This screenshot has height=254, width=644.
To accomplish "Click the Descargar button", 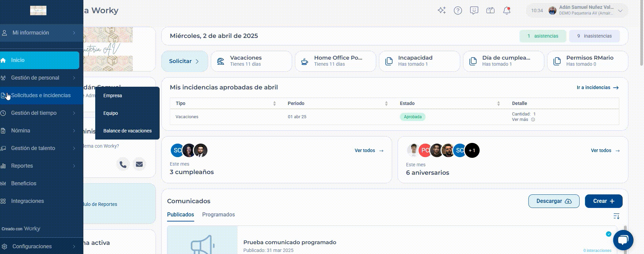I will (554, 201).
